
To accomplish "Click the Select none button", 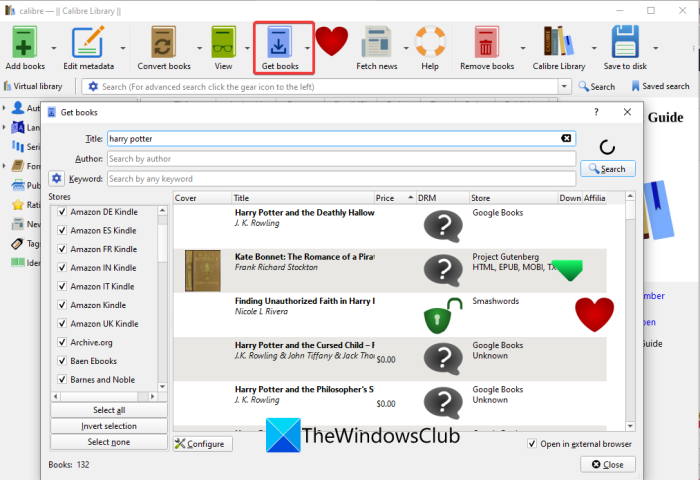I will (109, 442).
